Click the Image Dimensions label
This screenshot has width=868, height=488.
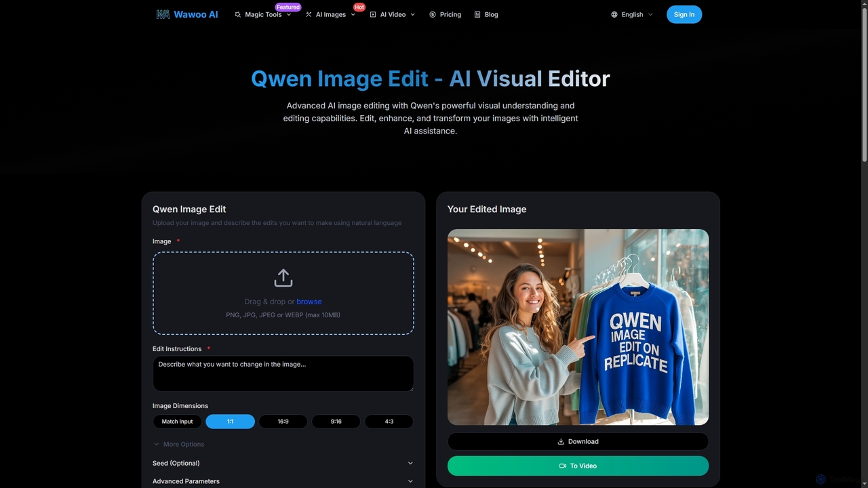(x=180, y=406)
